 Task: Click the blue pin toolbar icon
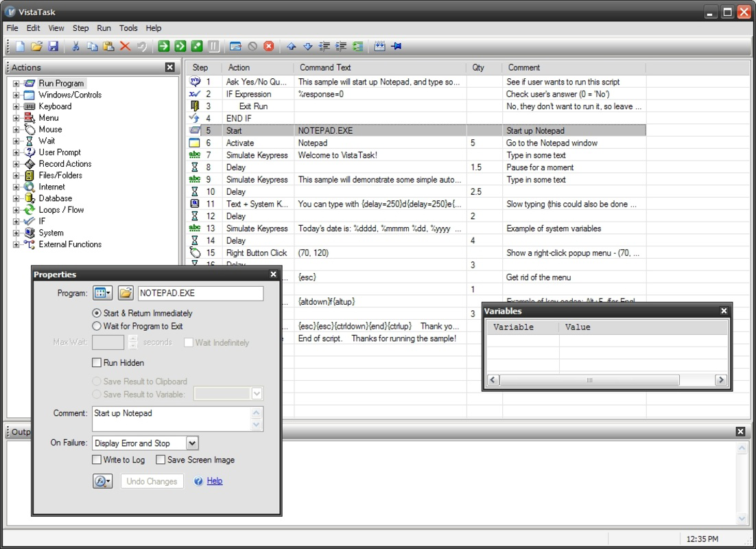tap(397, 46)
